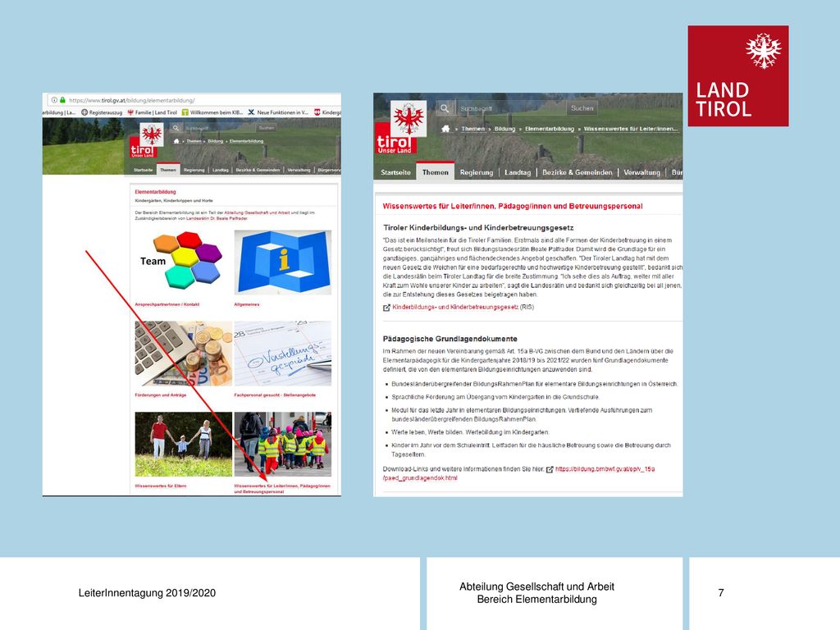Click the Pädagogische Grundlagendokumente heading
The width and height of the screenshot is (840, 630).
coord(450,339)
